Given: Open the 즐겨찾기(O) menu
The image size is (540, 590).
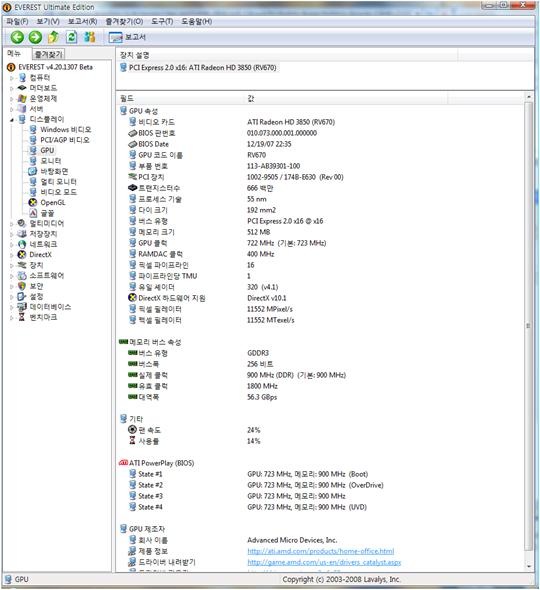Looking at the screenshot, I should [124, 21].
